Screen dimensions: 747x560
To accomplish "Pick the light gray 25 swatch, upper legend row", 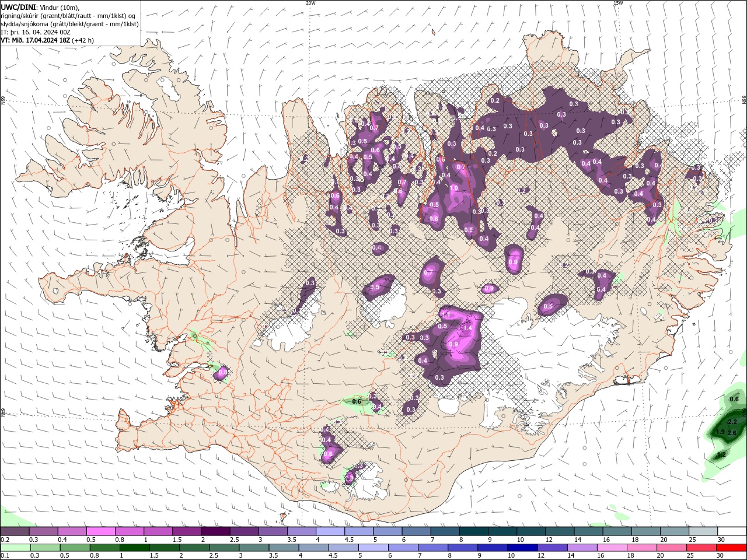I will [x=704, y=531].
